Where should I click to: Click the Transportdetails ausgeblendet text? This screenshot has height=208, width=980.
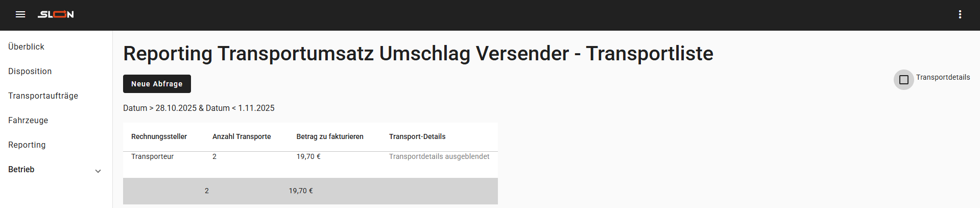(x=439, y=156)
